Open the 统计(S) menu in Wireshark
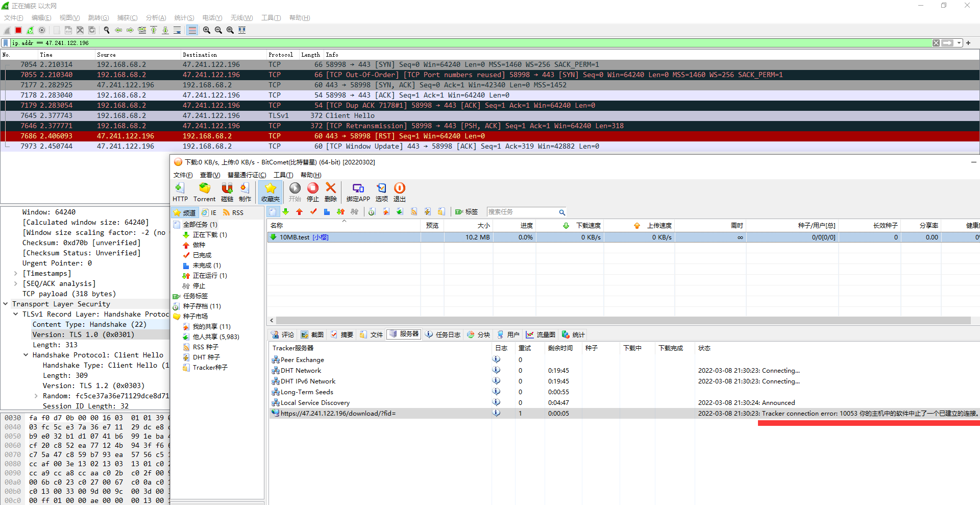The image size is (980, 505). point(184,18)
